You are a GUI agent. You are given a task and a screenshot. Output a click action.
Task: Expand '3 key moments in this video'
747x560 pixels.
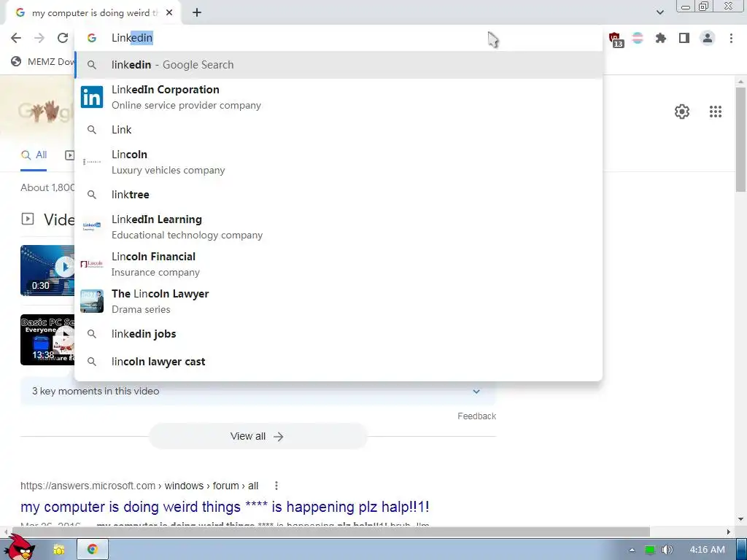pyautogui.click(x=258, y=391)
